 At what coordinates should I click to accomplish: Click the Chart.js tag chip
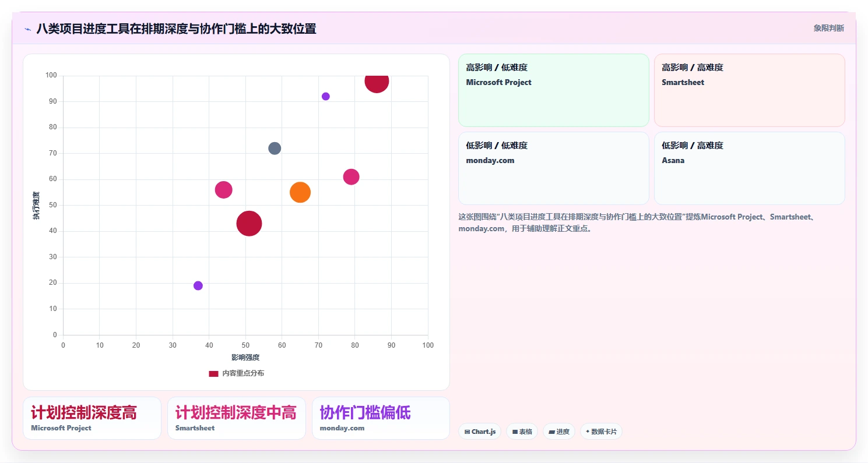[480, 432]
